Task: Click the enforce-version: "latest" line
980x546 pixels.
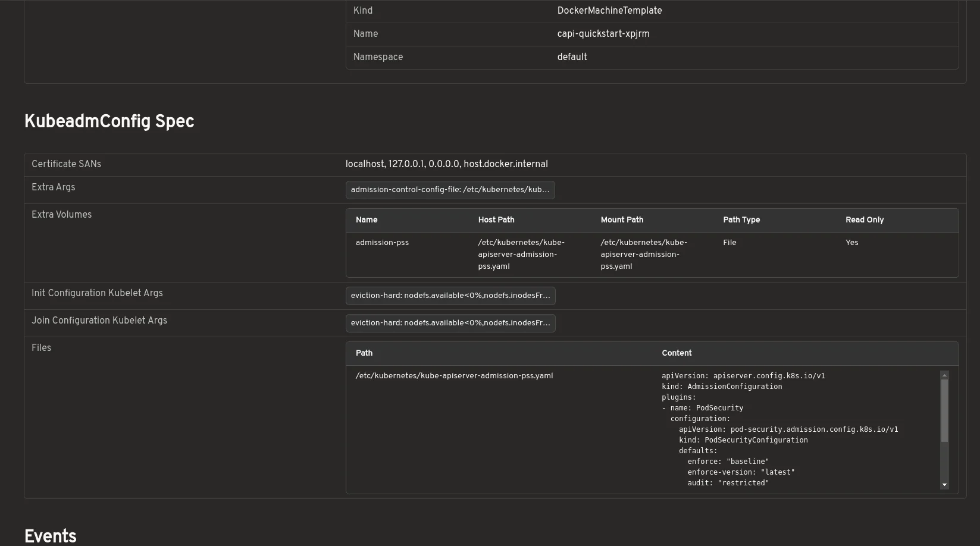Action: pos(741,472)
